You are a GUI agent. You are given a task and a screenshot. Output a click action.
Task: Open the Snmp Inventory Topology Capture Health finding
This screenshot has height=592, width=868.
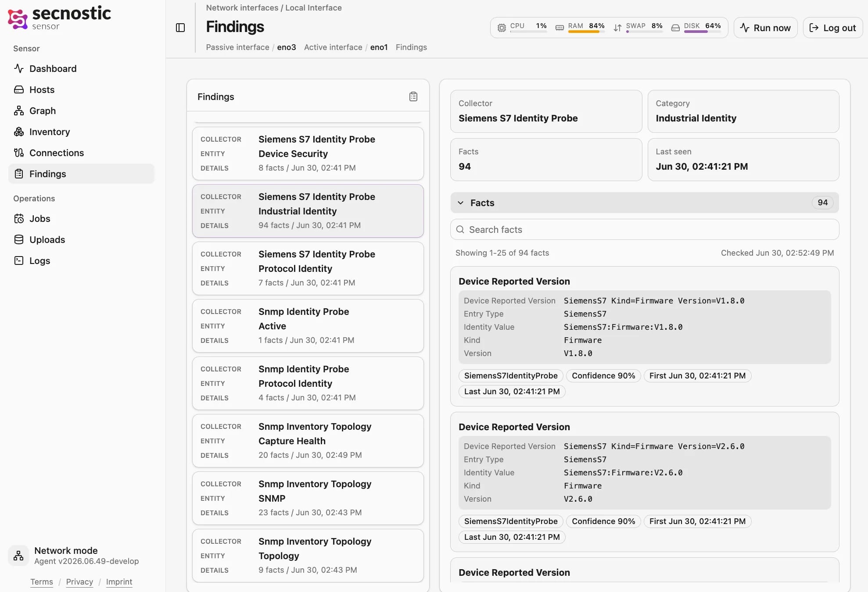click(308, 441)
